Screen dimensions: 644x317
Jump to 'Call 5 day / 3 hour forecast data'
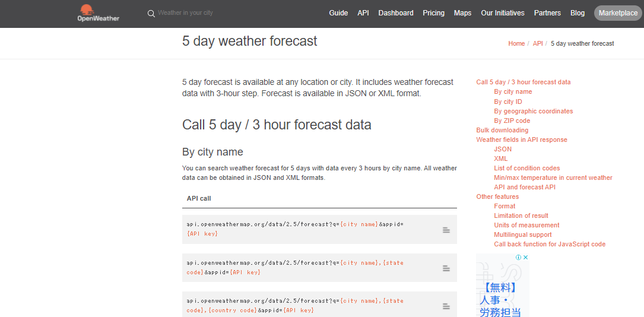pyautogui.click(x=524, y=82)
